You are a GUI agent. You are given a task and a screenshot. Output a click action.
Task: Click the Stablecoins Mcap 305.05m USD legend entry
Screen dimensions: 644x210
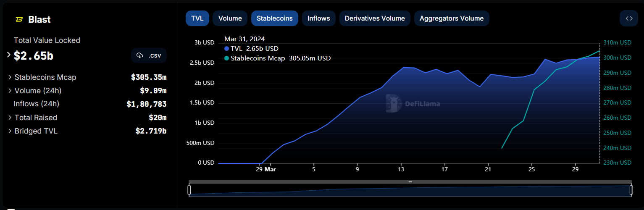pos(277,58)
